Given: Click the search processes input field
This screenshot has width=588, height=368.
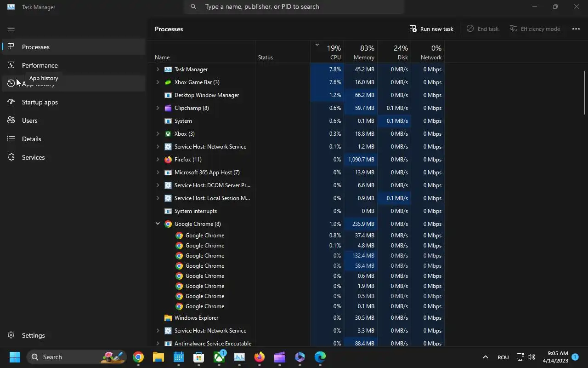Looking at the screenshot, I should (x=294, y=6).
